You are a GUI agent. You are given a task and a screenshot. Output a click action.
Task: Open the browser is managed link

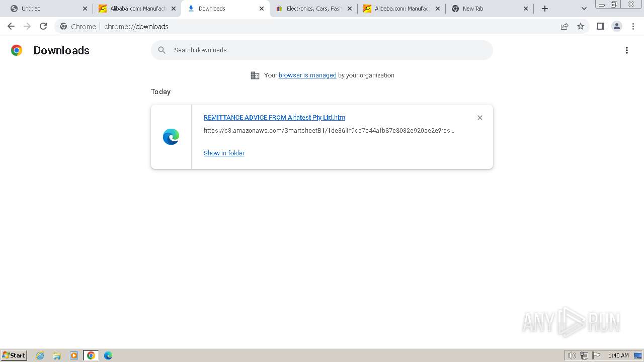tap(307, 75)
